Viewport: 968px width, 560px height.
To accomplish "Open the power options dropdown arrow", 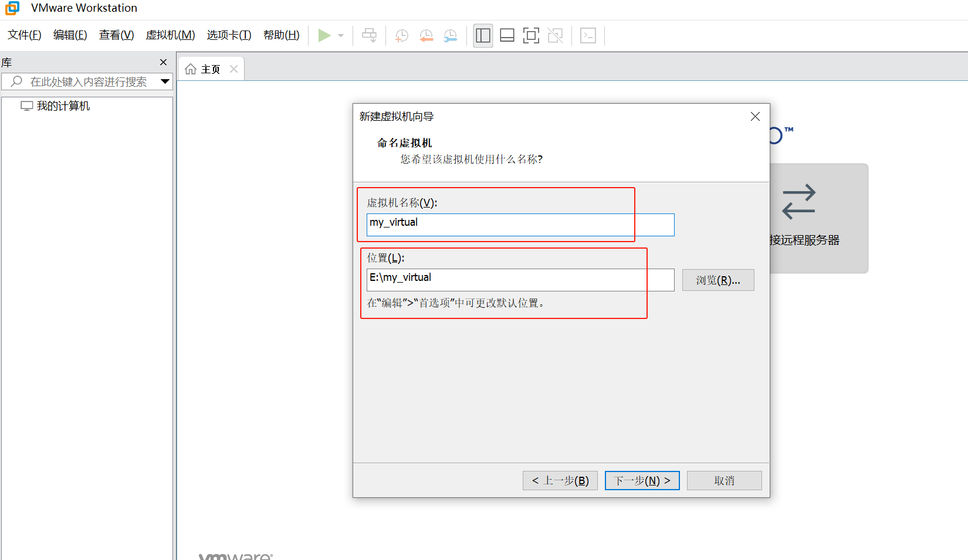I will tap(341, 36).
